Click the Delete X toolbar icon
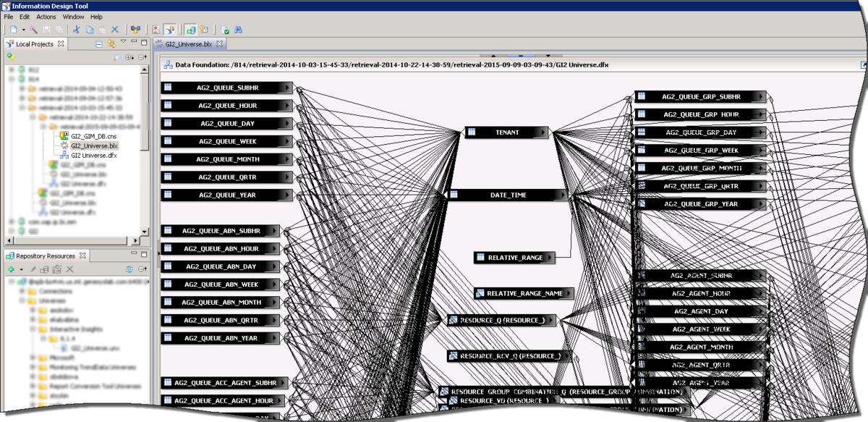 tap(114, 30)
